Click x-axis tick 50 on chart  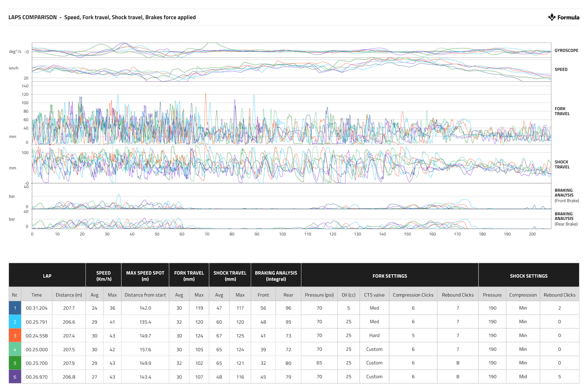click(157, 234)
